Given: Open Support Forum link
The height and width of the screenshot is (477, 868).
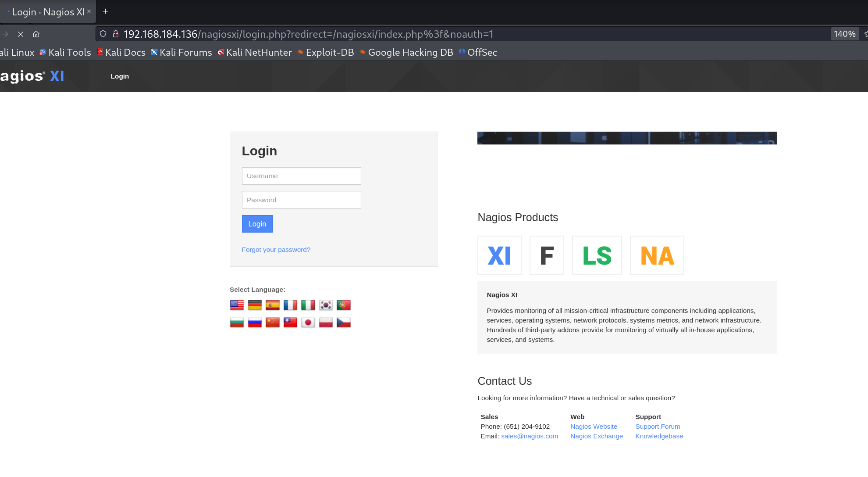Looking at the screenshot, I should point(658,427).
